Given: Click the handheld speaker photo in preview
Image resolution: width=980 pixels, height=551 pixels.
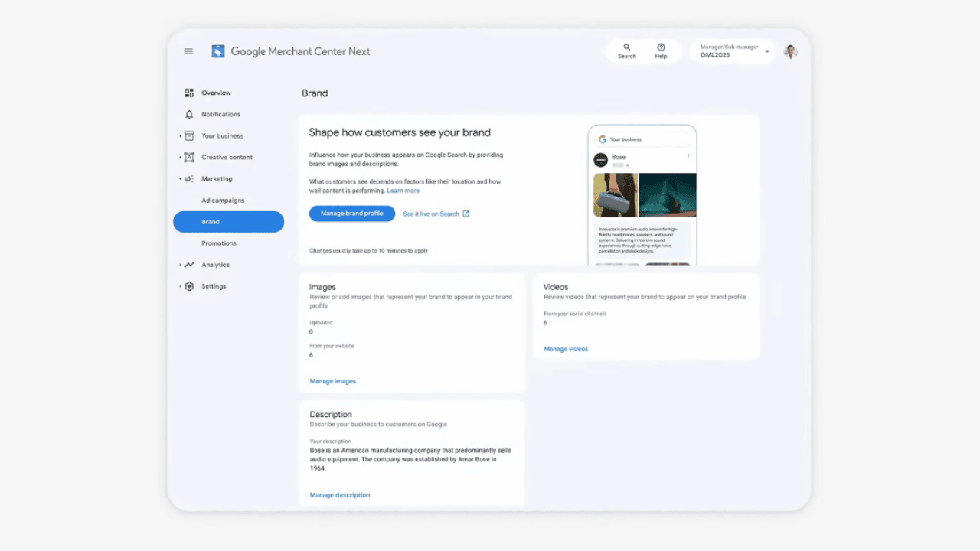Looking at the screenshot, I should click(x=616, y=195).
